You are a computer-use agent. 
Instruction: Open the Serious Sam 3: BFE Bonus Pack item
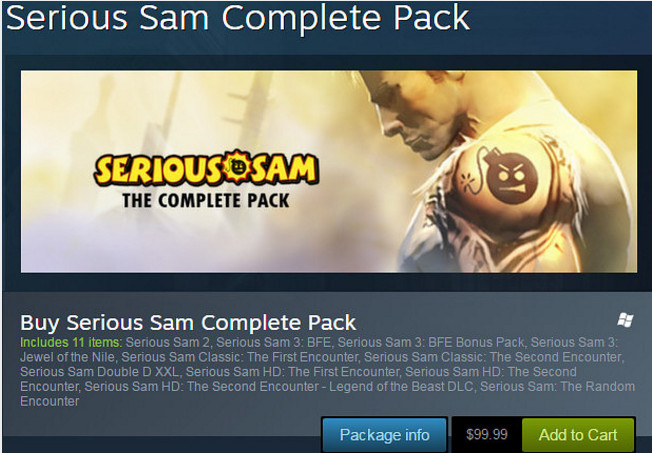pyautogui.click(x=431, y=342)
